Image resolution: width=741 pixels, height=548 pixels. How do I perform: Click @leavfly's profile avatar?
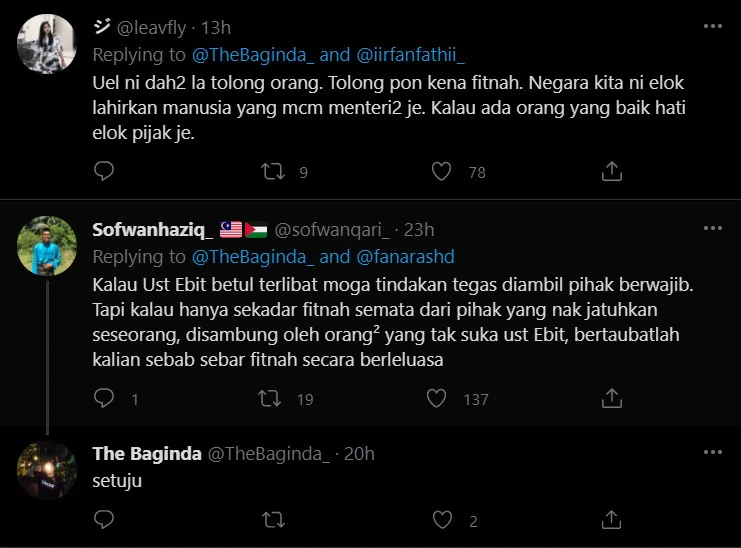(47, 42)
